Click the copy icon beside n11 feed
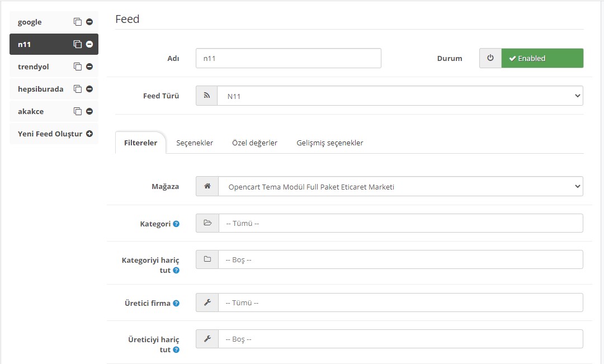Image resolution: width=604 pixels, height=364 pixels. [x=78, y=44]
